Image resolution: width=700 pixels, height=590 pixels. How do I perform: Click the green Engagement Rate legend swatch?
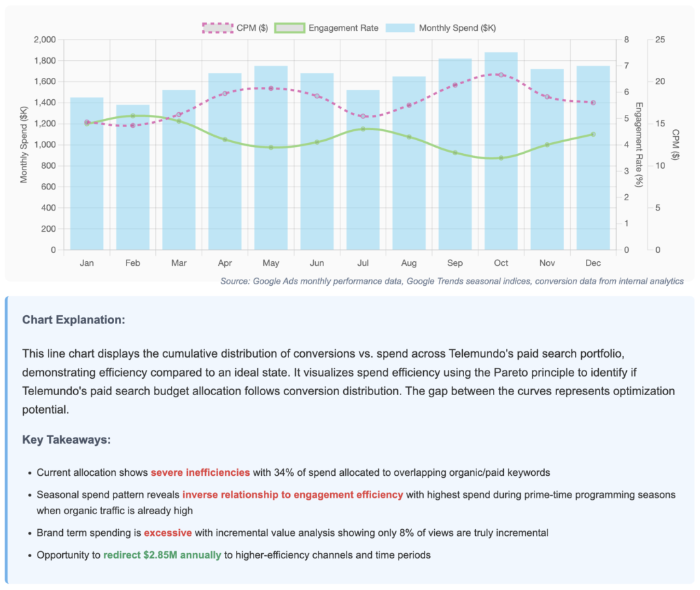point(288,28)
